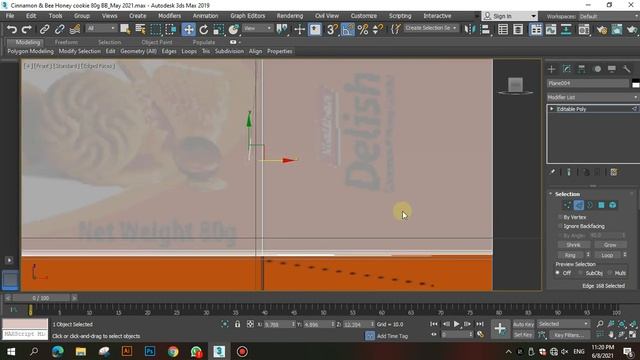Activate the Select Object tool
This screenshot has width=640, height=360.
click(125, 29)
